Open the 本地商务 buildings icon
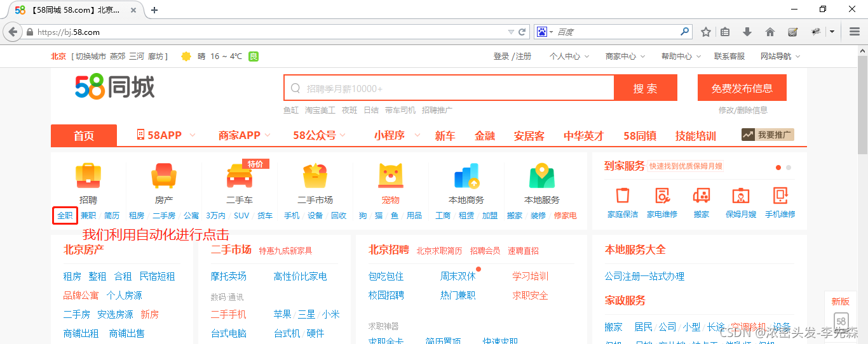Screen dimensions: 868x344 tap(466, 176)
